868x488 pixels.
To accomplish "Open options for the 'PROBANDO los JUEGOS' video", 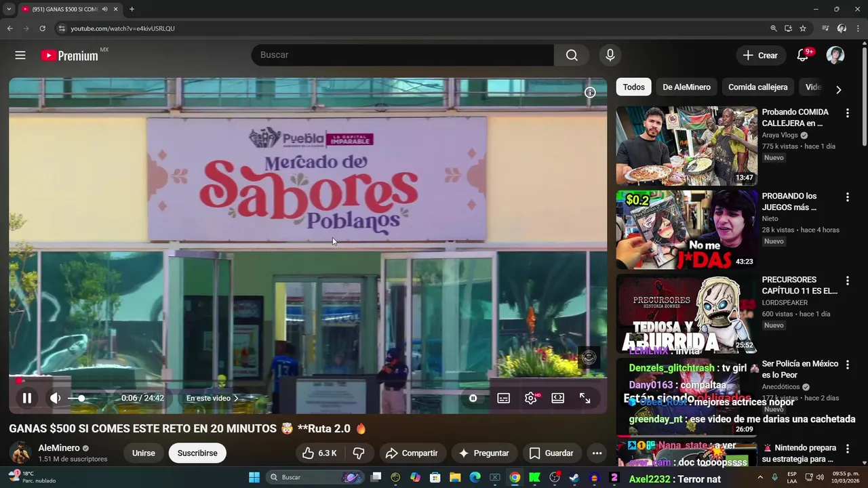I will (x=847, y=197).
